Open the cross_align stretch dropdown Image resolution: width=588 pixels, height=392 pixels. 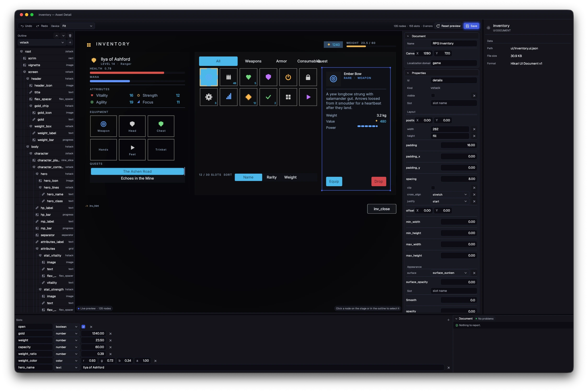(x=450, y=195)
